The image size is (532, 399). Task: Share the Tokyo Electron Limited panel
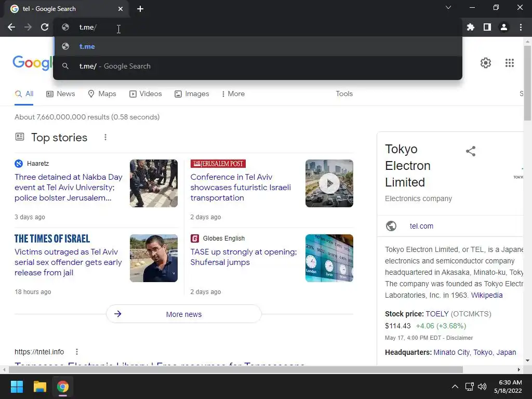pos(471,151)
